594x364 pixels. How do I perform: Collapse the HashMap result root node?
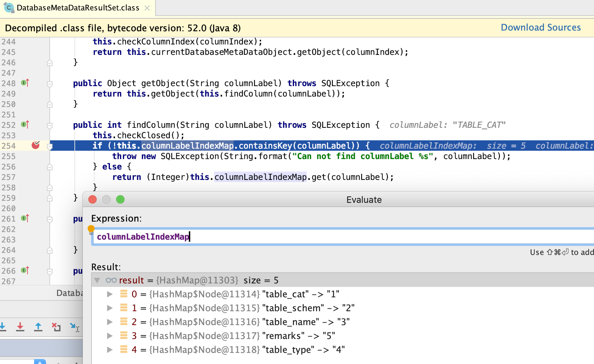coord(97,280)
